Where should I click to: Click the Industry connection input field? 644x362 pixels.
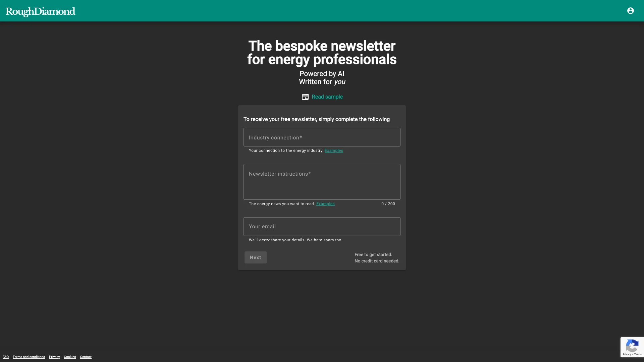point(322,137)
